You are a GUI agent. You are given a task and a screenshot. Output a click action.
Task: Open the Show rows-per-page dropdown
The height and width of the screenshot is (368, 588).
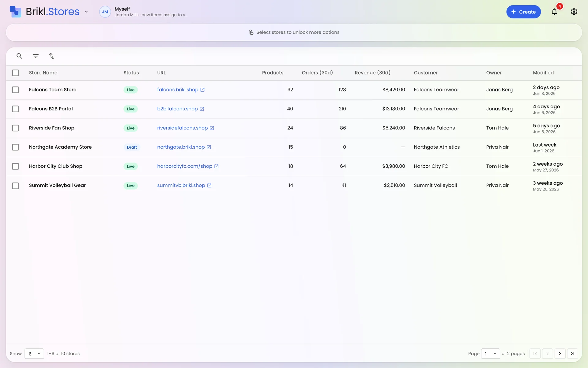(34, 354)
